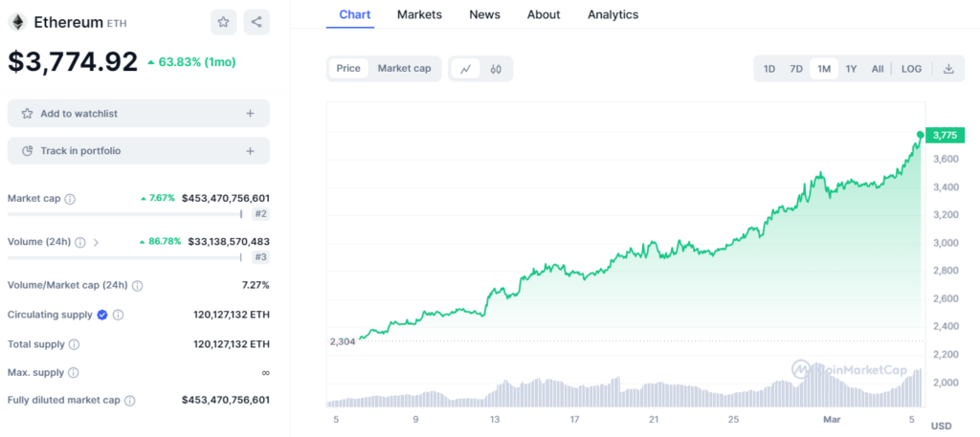Click Fully diluted market cap info icon
Viewport: 980px width, 437px height.
(130, 401)
